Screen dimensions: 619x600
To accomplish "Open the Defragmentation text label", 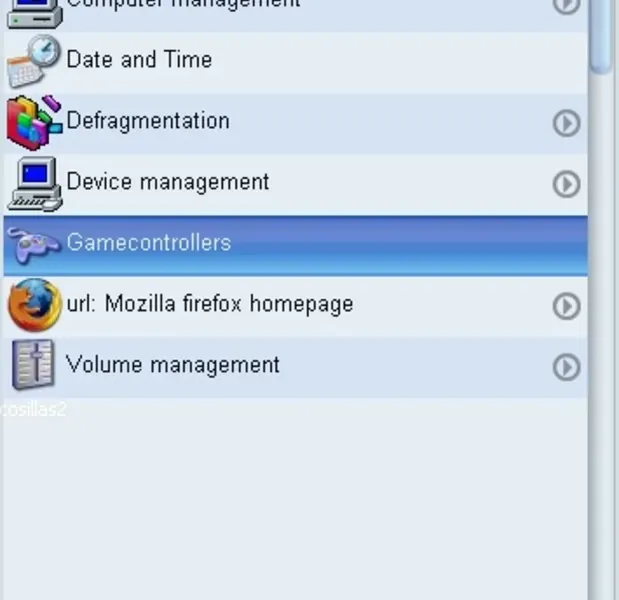I will (148, 121).
